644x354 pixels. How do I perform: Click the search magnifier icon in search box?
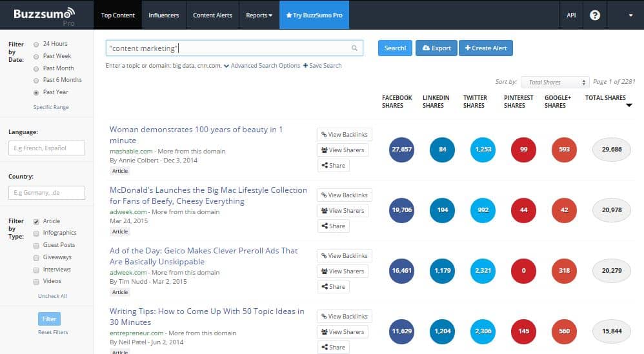[354, 48]
